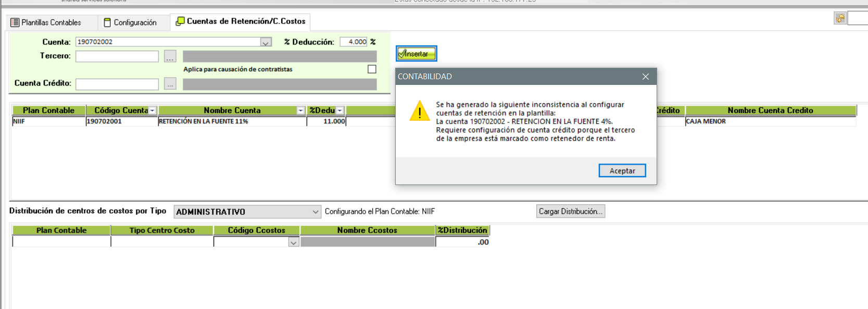Image resolution: width=868 pixels, height=309 pixels.
Task: Click Cargar Distribución button
Action: [x=570, y=211]
